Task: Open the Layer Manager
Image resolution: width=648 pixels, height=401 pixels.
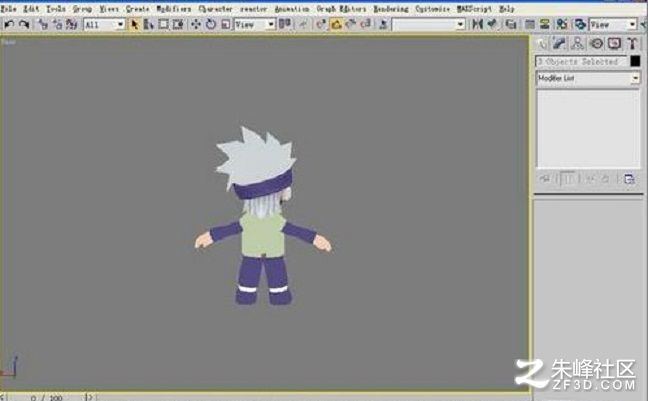Action: coord(511,24)
